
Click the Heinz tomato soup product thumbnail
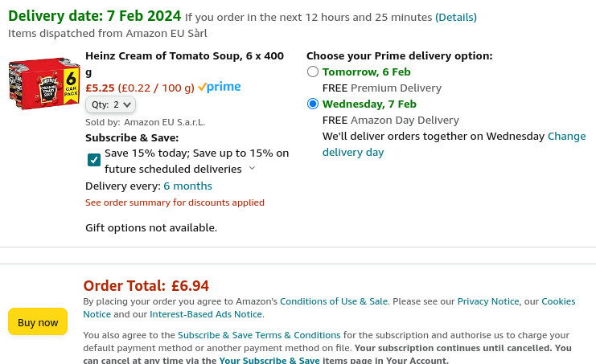point(43,84)
